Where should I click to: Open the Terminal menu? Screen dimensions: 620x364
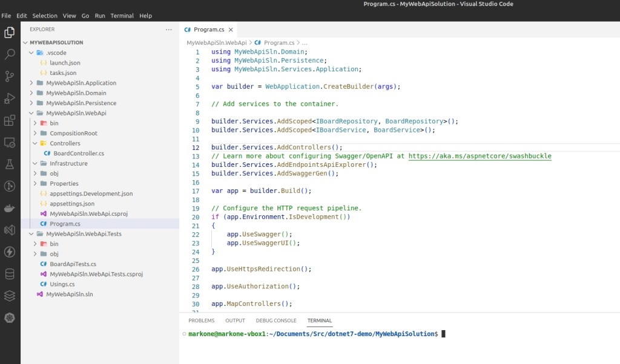point(122,16)
